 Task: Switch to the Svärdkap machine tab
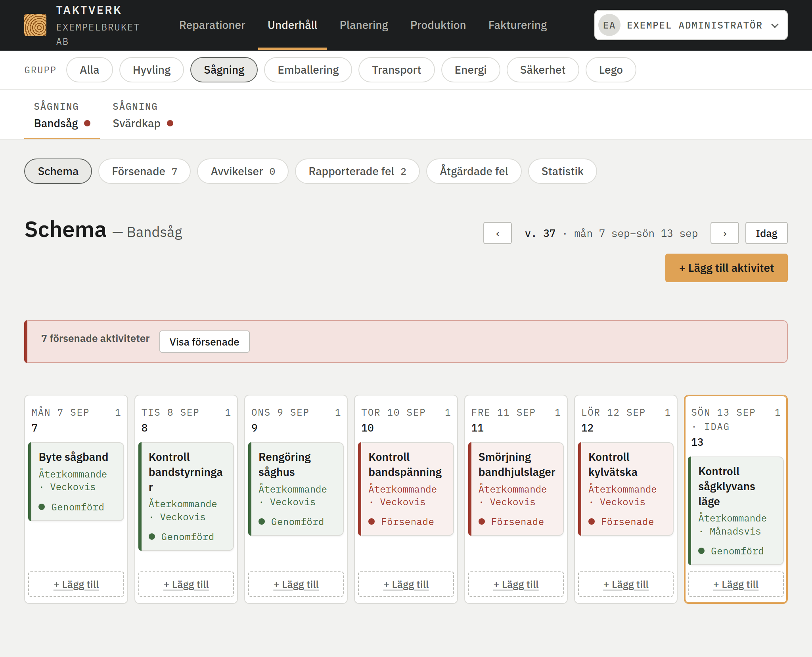coord(143,115)
